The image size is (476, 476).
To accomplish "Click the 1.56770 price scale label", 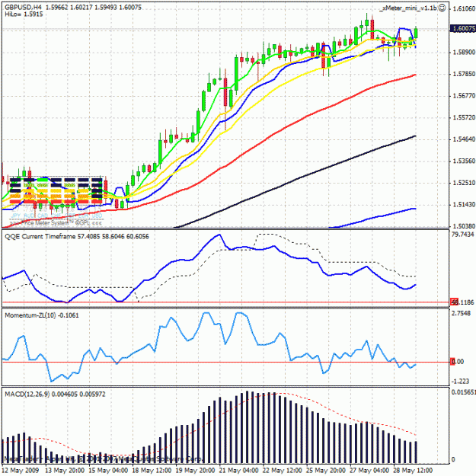I will [464, 96].
